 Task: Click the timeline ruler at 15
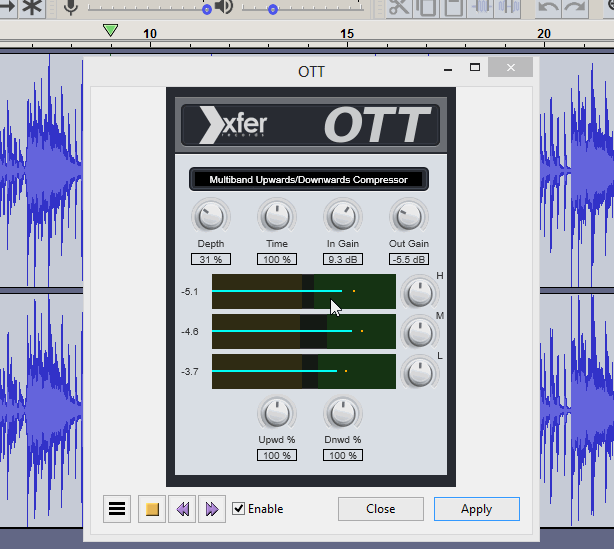(347, 34)
